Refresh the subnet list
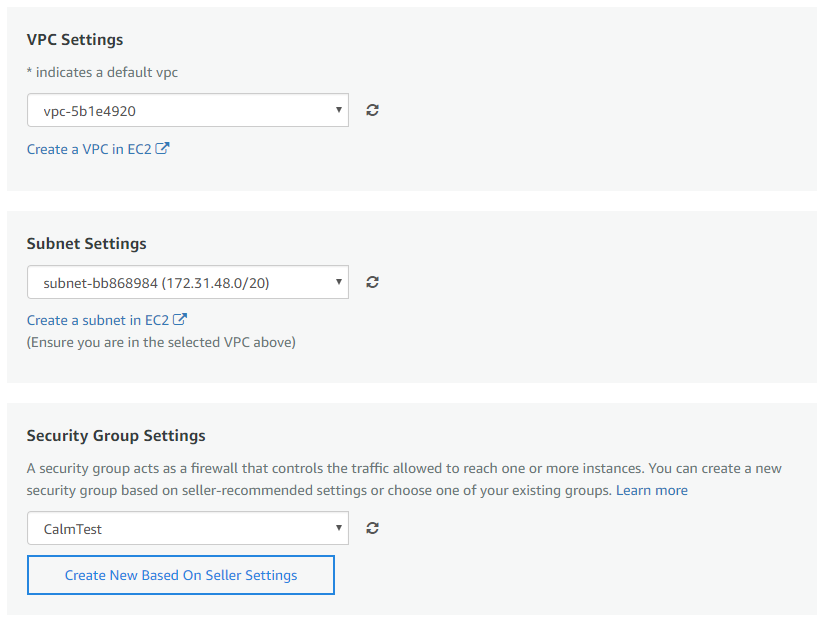 coord(372,282)
